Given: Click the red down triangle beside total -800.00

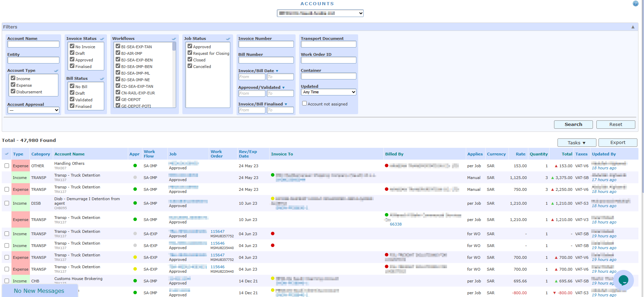Looking at the screenshot, I should pos(554,293).
